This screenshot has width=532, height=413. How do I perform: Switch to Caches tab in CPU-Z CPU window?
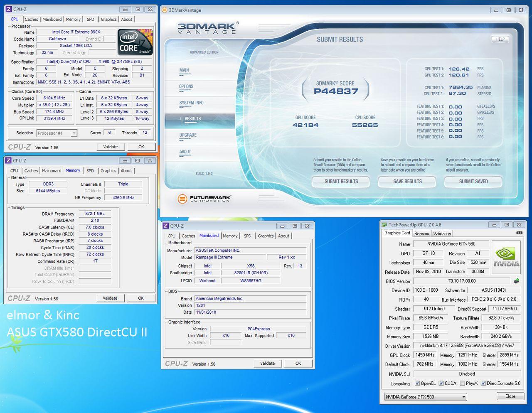(31, 19)
